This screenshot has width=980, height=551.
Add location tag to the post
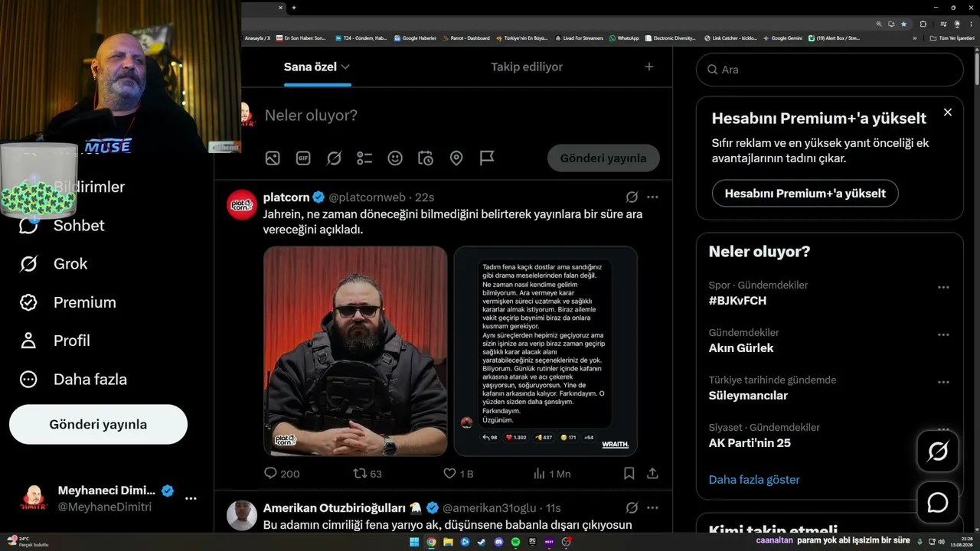pos(456,158)
